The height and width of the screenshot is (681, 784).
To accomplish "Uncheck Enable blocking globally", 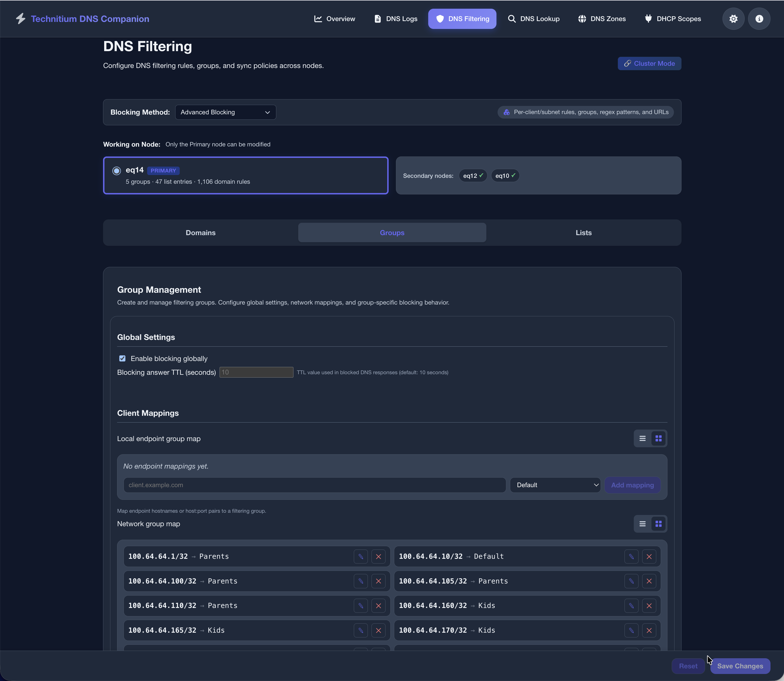I will tap(122, 358).
